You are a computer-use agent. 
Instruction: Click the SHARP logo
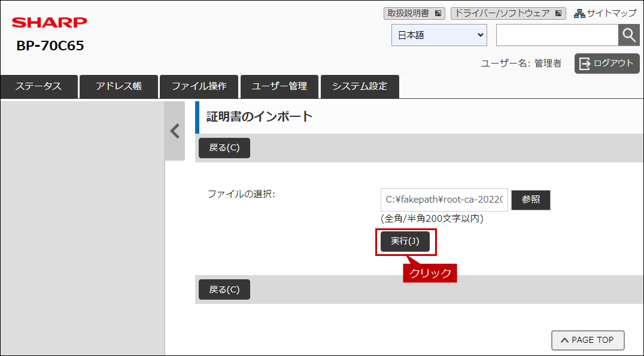click(49, 22)
